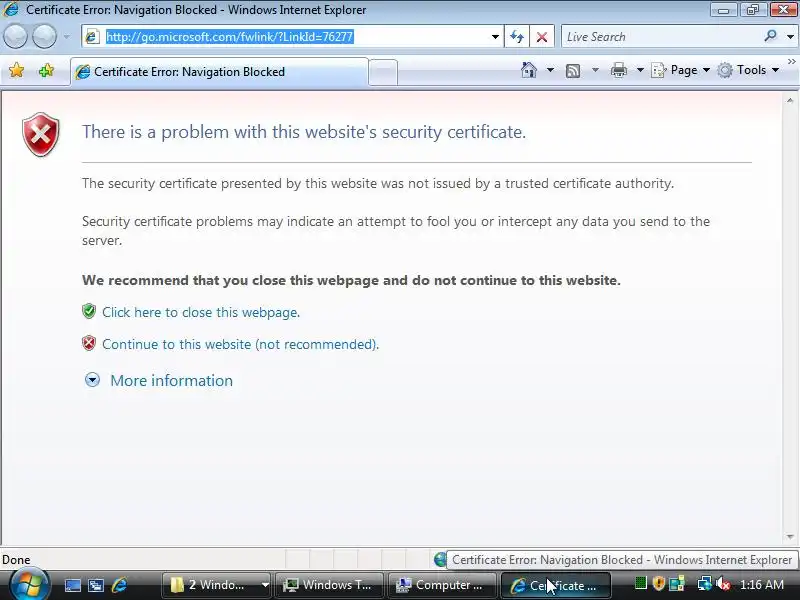The width and height of the screenshot is (800, 600).
Task: Click the Internet Explorer title bar icon
Action: [x=11, y=9]
